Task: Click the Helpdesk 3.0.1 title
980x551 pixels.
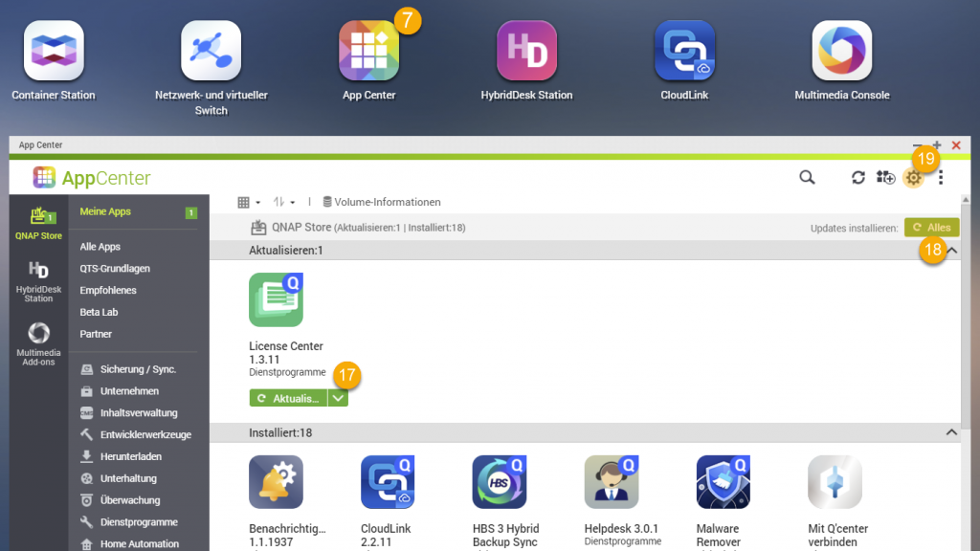Action: [x=621, y=528]
